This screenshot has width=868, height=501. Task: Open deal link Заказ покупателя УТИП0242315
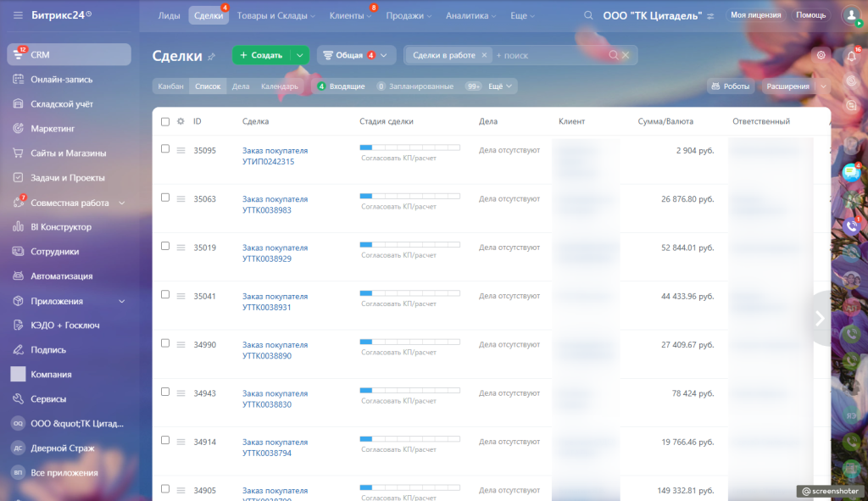pyautogui.click(x=275, y=156)
